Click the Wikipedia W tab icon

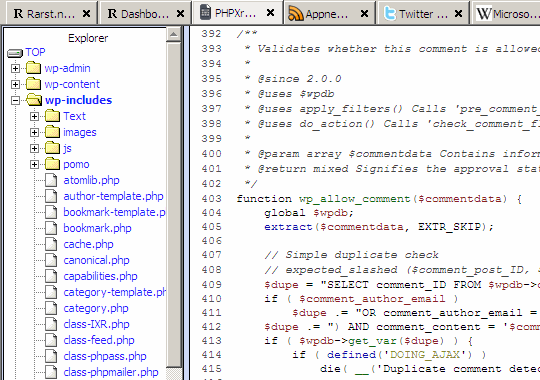pos(484,14)
